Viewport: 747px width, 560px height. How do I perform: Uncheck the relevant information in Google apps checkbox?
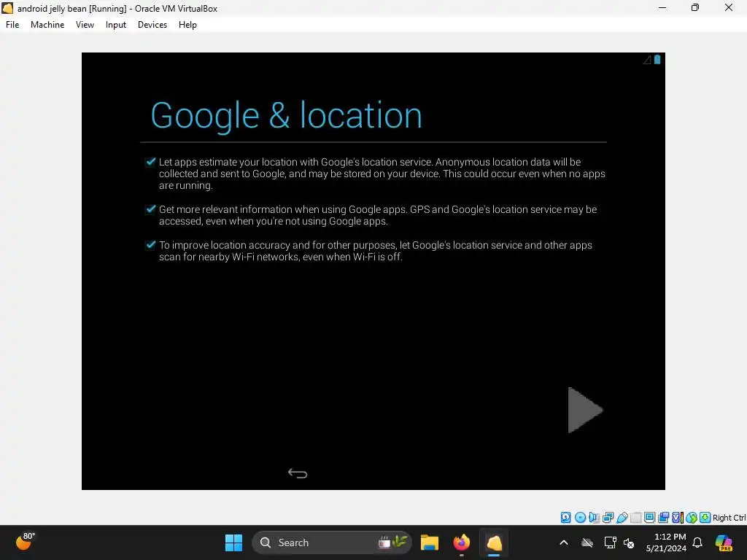150,209
